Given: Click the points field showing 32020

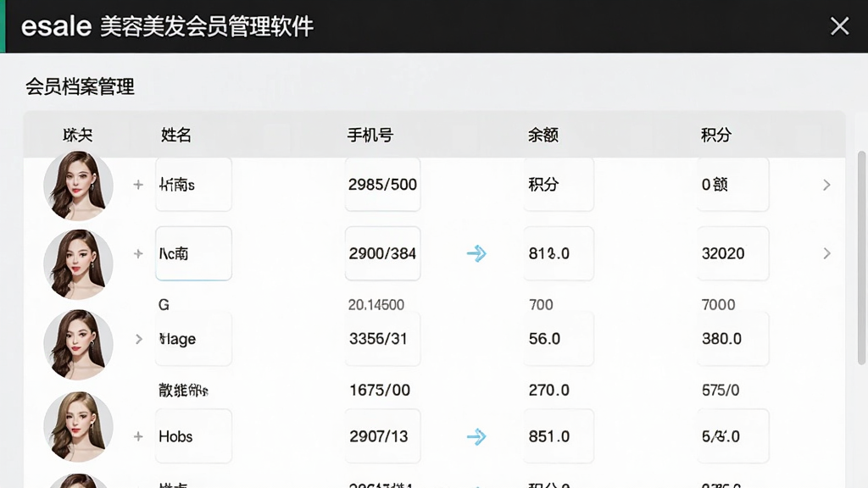Looking at the screenshot, I should point(733,253).
